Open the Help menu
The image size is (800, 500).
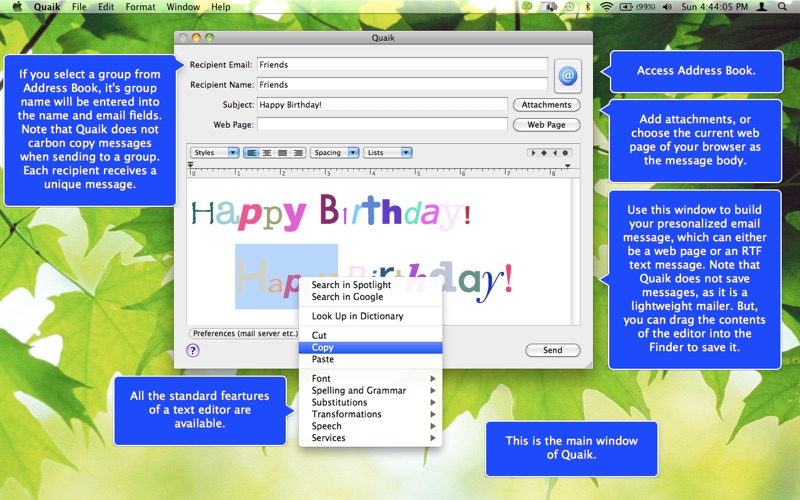[x=221, y=7]
